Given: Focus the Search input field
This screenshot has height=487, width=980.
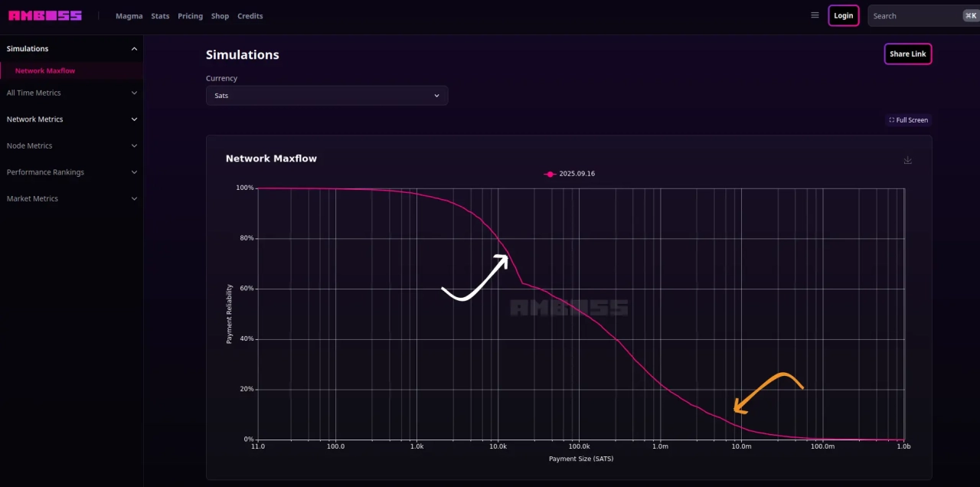Looking at the screenshot, I should click(x=915, y=16).
